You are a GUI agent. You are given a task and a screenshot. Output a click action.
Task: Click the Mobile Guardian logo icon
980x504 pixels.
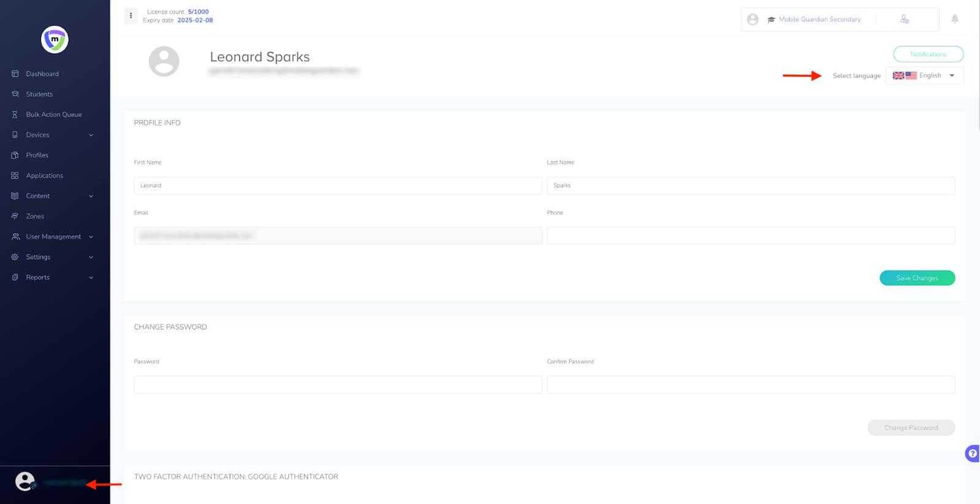click(55, 40)
